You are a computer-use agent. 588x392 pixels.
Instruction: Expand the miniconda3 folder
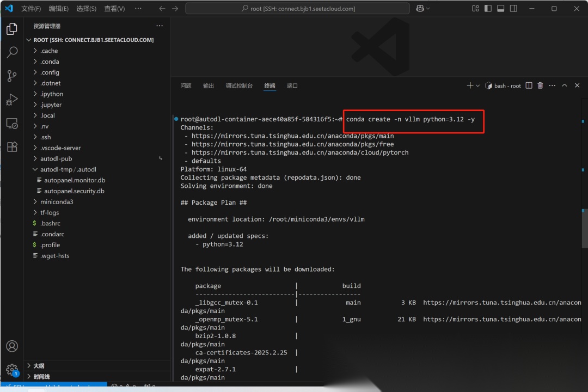click(x=97, y=202)
